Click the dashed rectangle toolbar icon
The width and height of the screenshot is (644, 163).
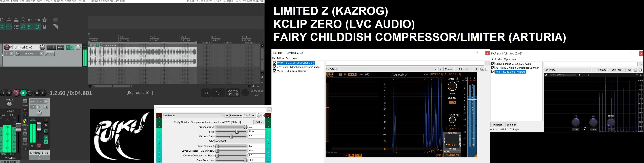tap(55, 19)
